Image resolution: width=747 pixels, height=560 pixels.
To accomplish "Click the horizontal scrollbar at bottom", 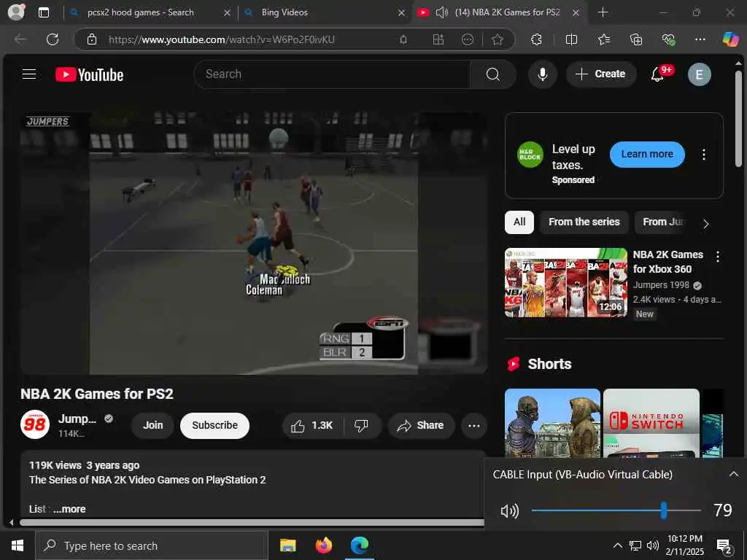I will pos(252,522).
